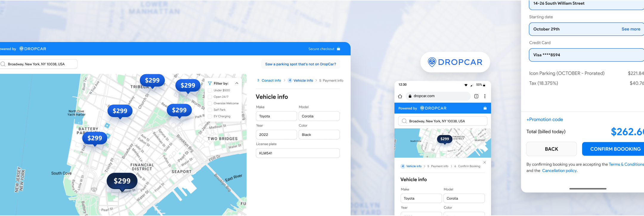Collapse the Filter by panel chevron

pyautogui.click(x=237, y=83)
